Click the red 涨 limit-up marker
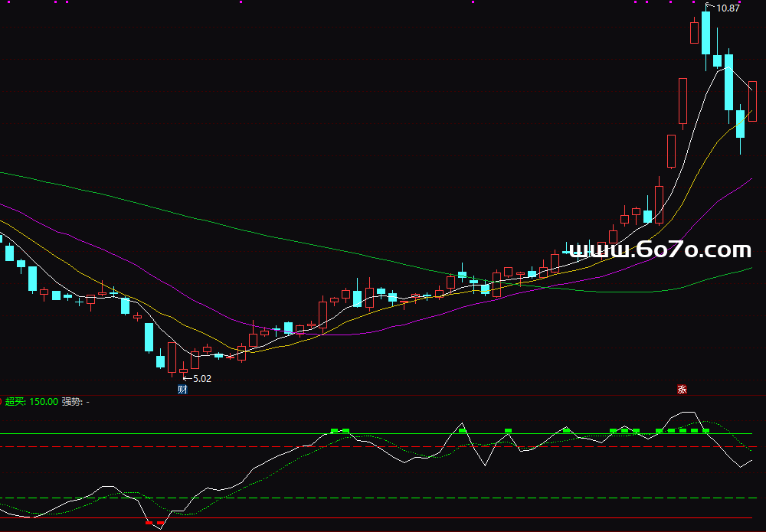766x532 pixels. point(682,389)
